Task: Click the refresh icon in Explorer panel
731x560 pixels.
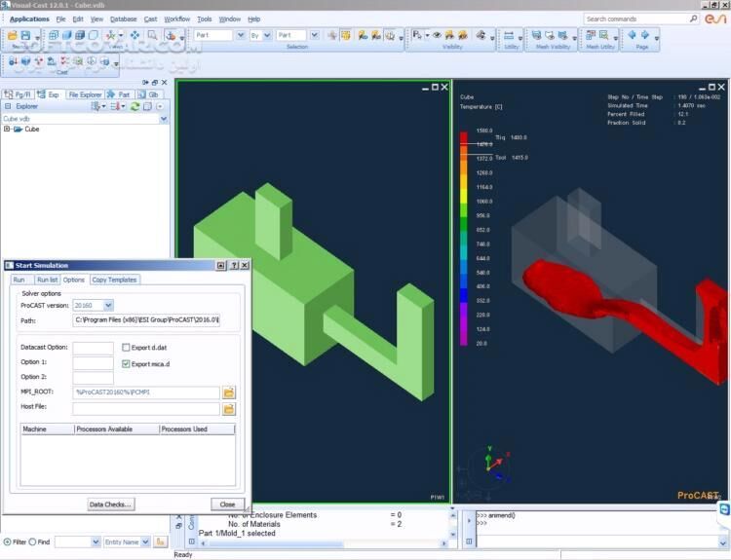Action: tap(135, 106)
